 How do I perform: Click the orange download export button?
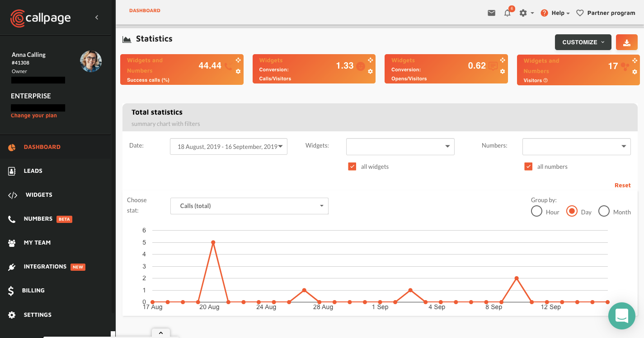click(x=626, y=42)
